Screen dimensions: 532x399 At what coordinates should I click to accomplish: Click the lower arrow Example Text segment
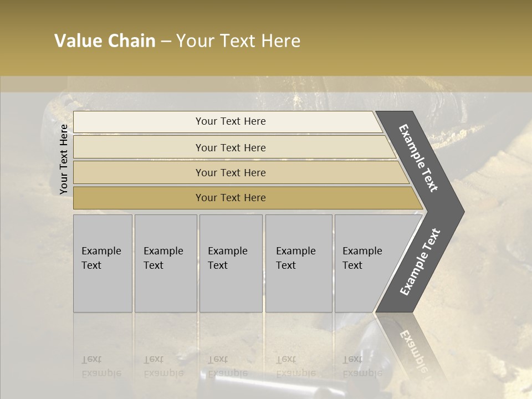click(x=420, y=262)
